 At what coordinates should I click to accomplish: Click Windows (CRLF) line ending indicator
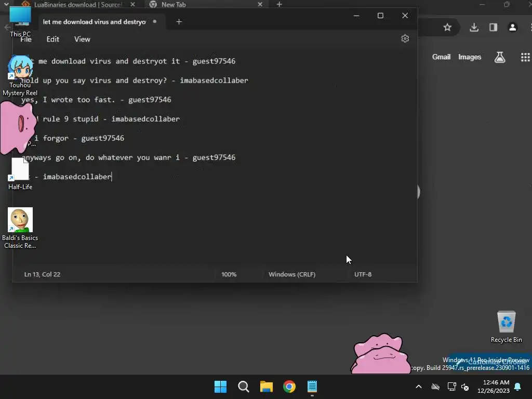(292, 274)
